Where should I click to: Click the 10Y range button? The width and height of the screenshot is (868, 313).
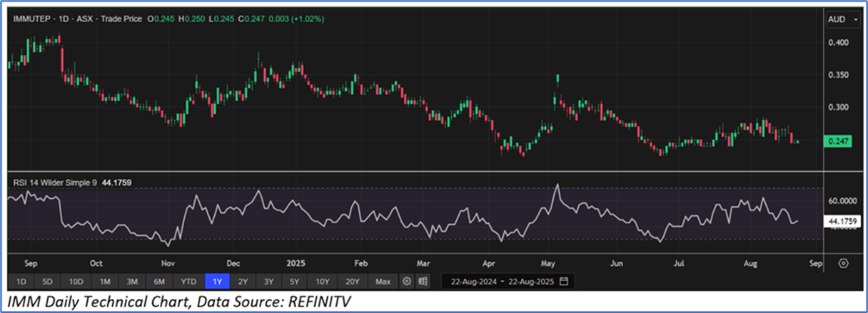pyautogui.click(x=323, y=280)
